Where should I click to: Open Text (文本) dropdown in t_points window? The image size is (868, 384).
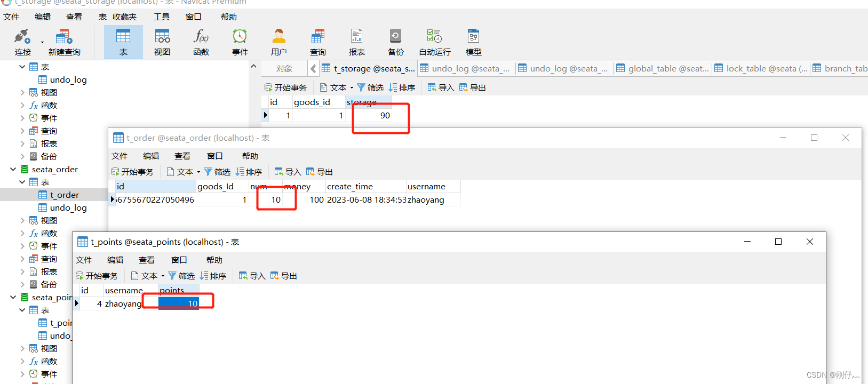click(x=148, y=276)
